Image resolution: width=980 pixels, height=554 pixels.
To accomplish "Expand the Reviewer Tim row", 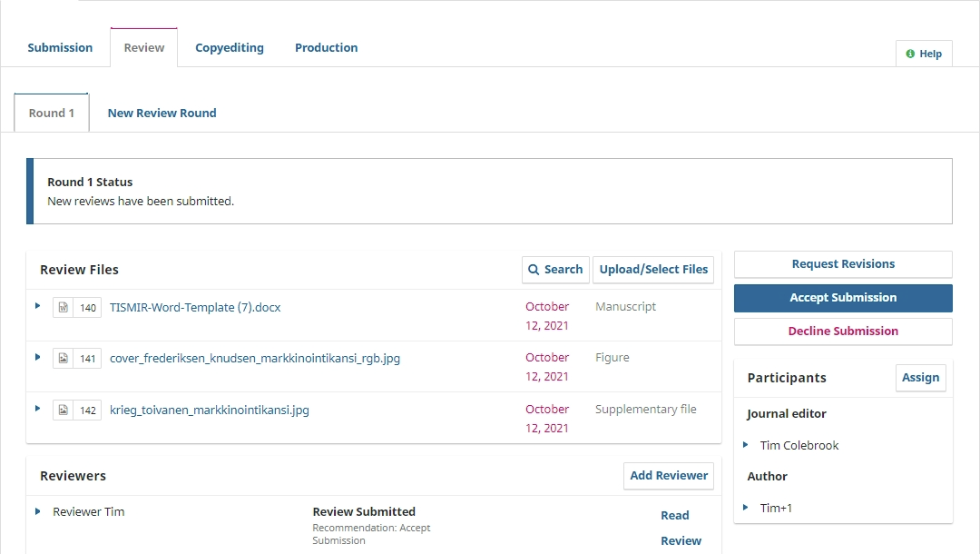I will pyautogui.click(x=37, y=511).
